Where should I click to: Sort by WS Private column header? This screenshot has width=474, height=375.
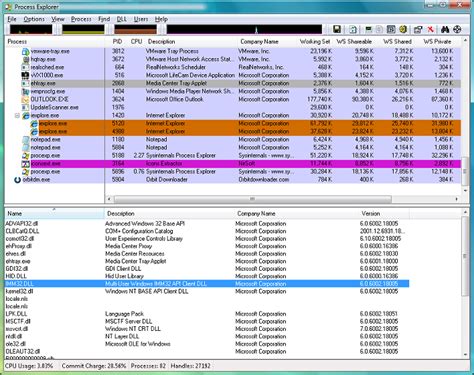[437, 42]
